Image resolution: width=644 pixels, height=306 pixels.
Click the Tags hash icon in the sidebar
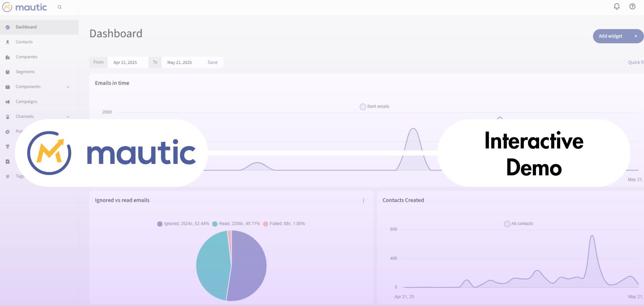point(8,176)
